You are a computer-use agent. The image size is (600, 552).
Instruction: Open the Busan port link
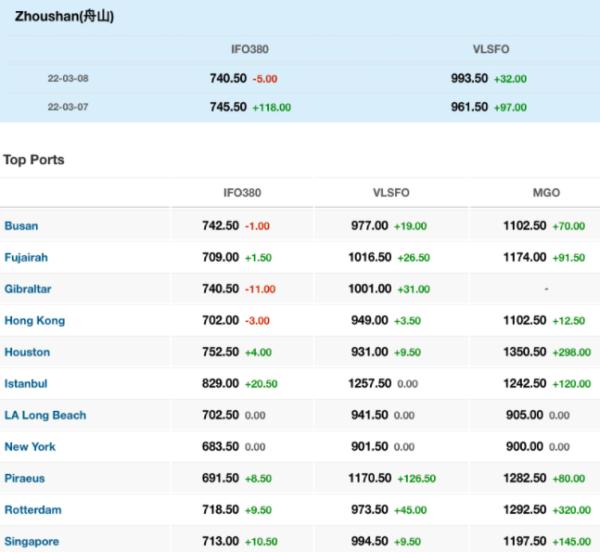click(21, 226)
